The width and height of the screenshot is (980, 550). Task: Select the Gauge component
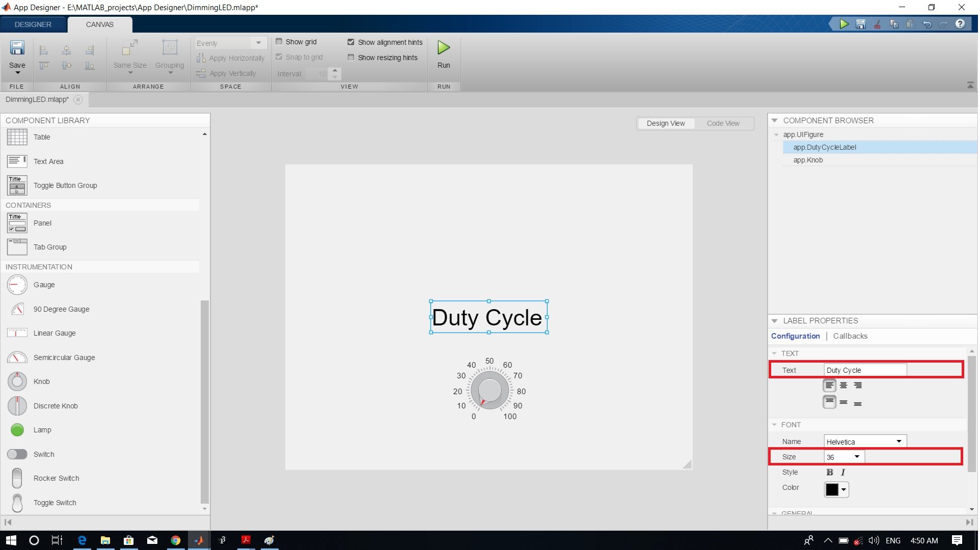pyautogui.click(x=43, y=285)
